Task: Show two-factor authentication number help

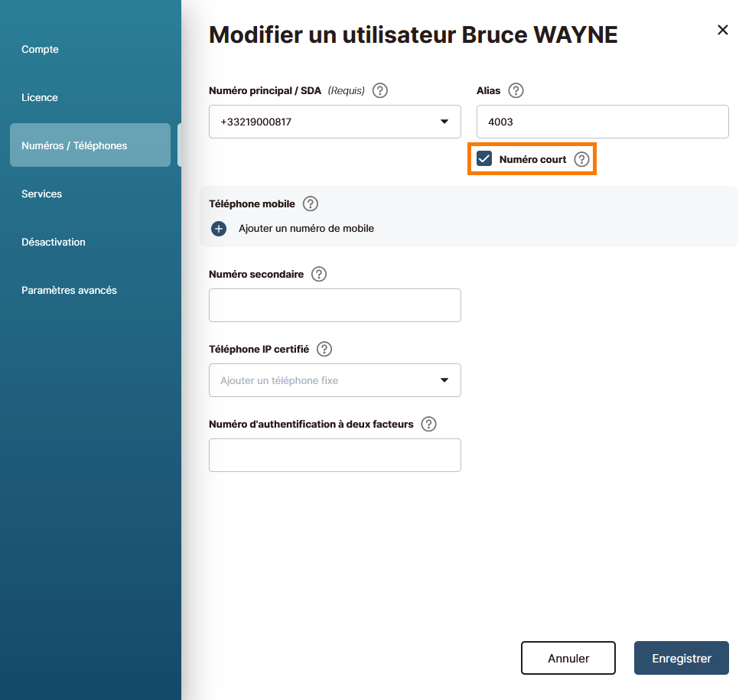Action: click(x=428, y=425)
